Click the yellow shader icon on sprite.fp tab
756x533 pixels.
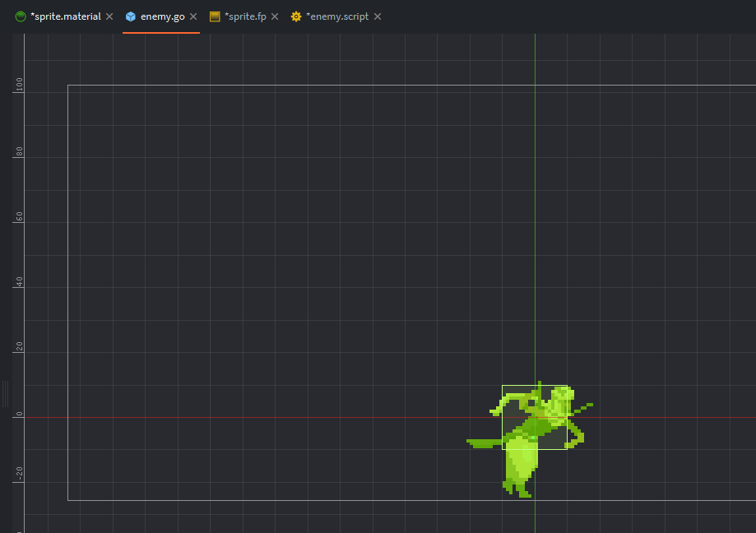[x=215, y=16]
